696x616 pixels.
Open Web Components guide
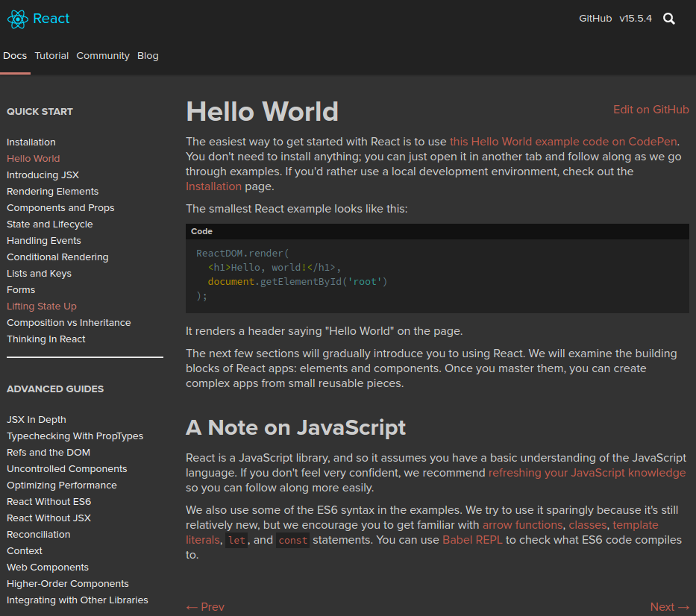48,568
